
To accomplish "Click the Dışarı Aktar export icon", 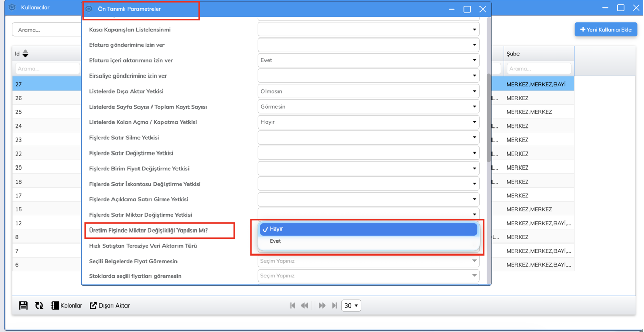I will click(x=93, y=305).
